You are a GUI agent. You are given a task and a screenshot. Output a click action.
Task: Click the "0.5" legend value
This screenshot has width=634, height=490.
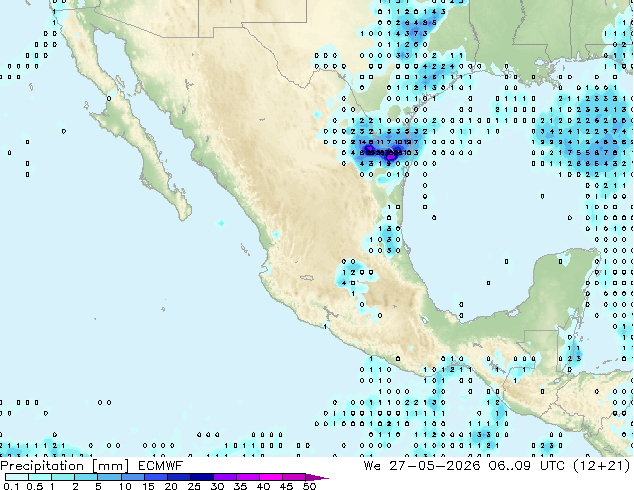35,486
